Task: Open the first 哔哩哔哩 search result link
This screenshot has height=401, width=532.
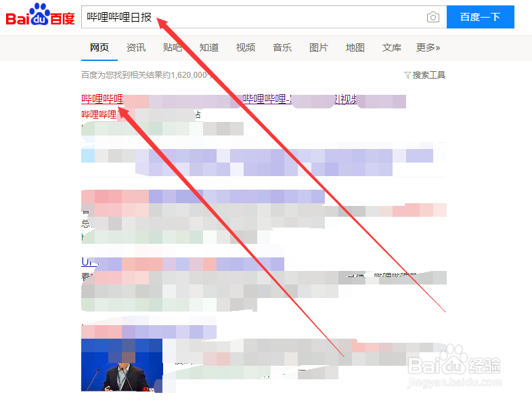Action: (x=102, y=99)
